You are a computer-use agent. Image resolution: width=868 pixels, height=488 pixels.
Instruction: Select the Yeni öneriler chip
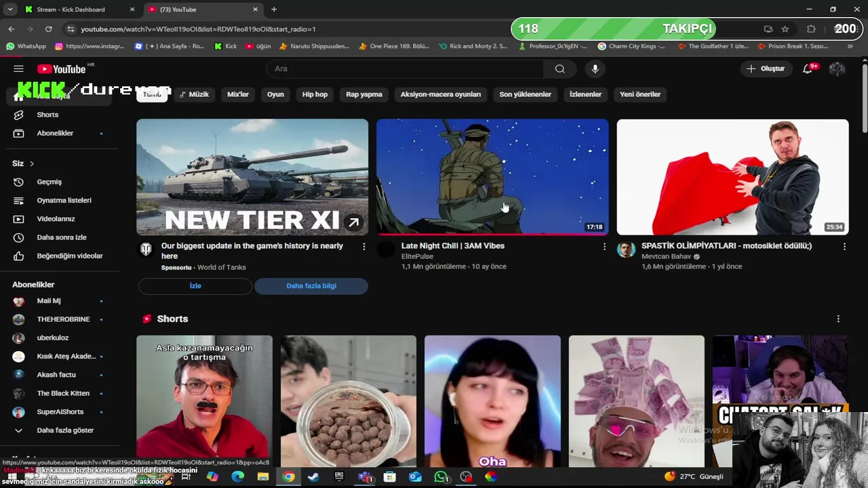[x=640, y=94]
